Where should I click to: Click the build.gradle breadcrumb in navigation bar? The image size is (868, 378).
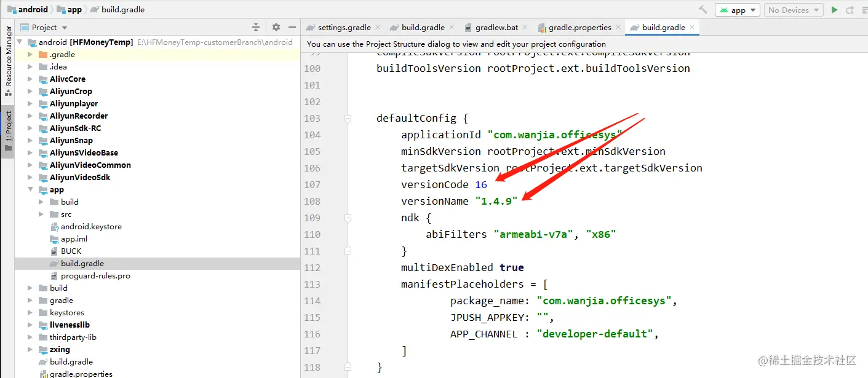[117, 9]
